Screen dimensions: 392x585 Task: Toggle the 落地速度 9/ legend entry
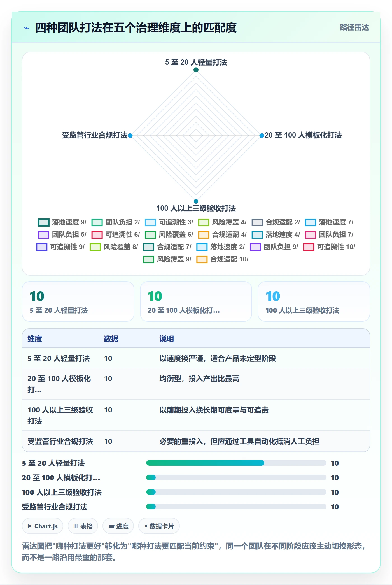(62, 222)
